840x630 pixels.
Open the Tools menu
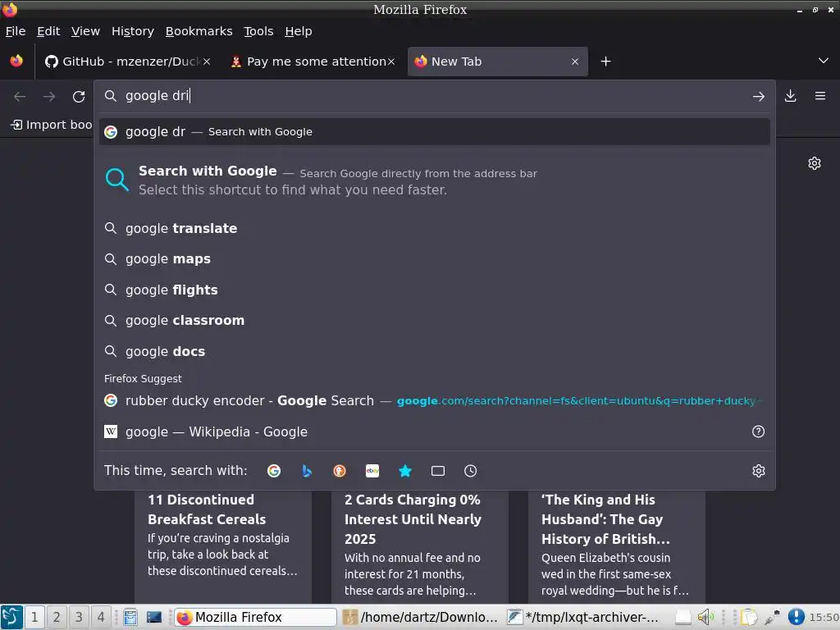point(258,31)
